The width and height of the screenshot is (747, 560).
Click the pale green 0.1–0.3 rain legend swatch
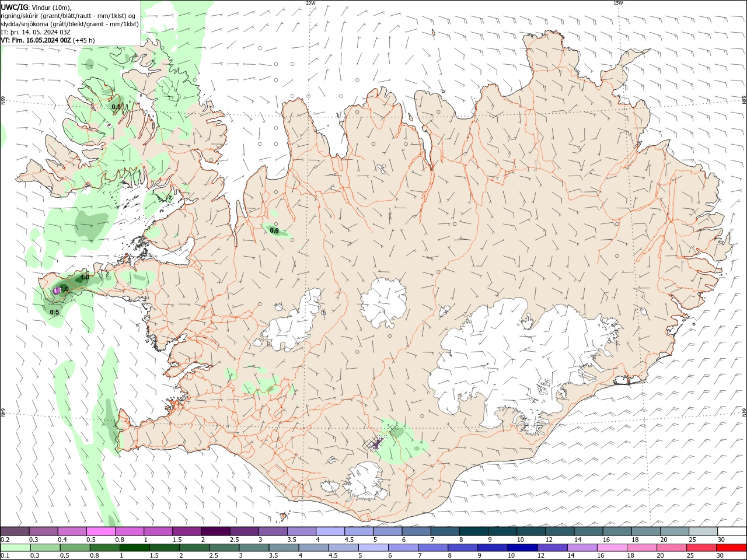tap(15, 548)
